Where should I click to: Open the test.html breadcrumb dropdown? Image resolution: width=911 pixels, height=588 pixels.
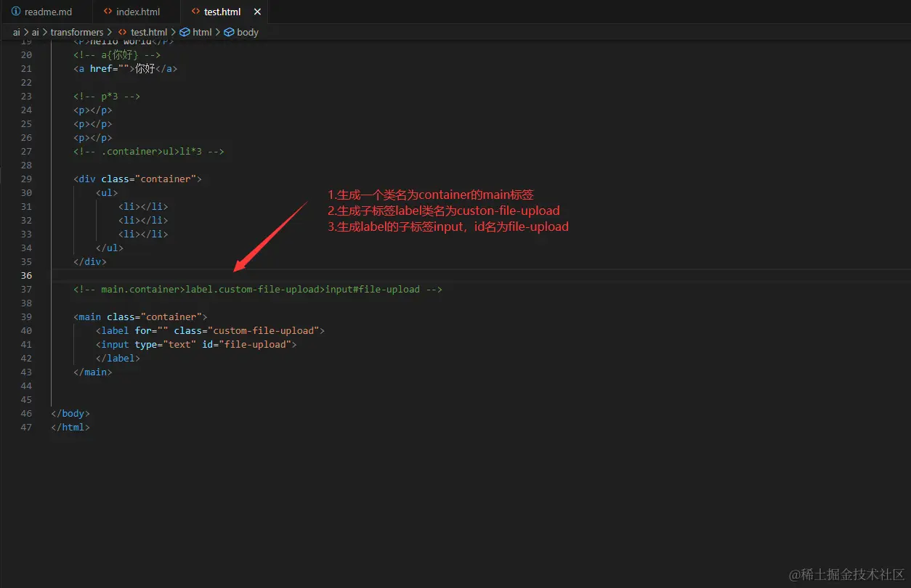coord(149,32)
